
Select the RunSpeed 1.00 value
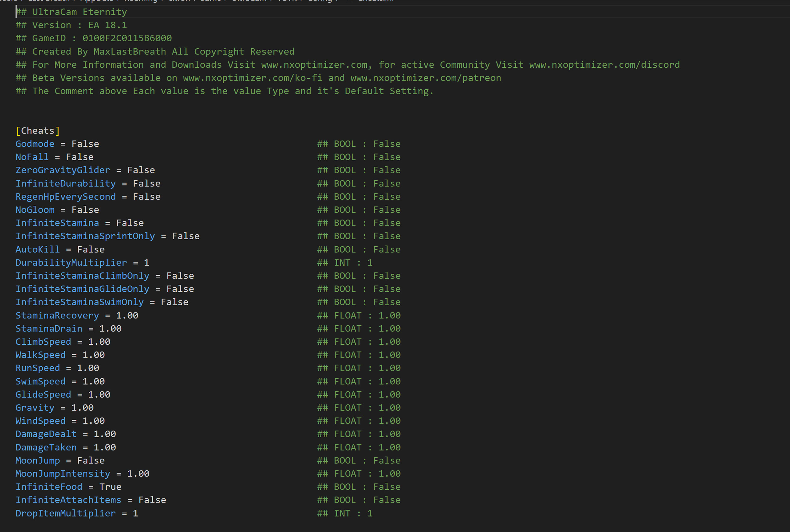[x=88, y=368]
